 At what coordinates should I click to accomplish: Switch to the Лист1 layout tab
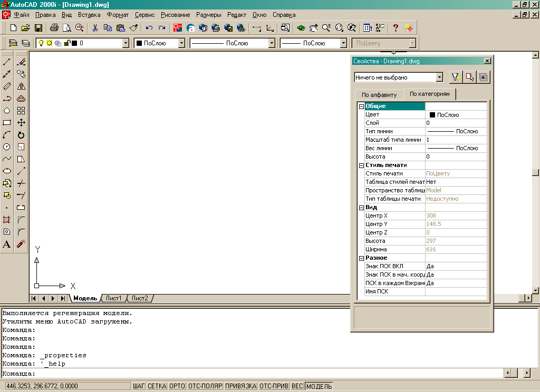tap(113, 298)
